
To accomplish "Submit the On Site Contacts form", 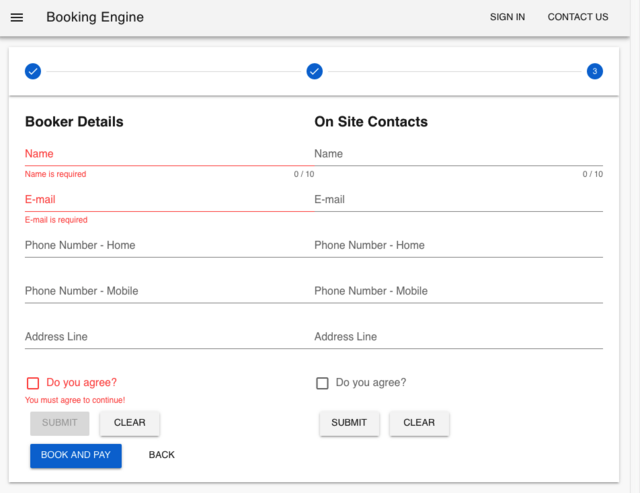I will [x=349, y=423].
